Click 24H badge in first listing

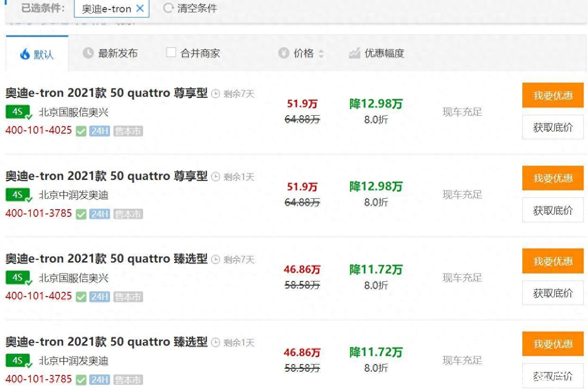pyautogui.click(x=100, y=131)
